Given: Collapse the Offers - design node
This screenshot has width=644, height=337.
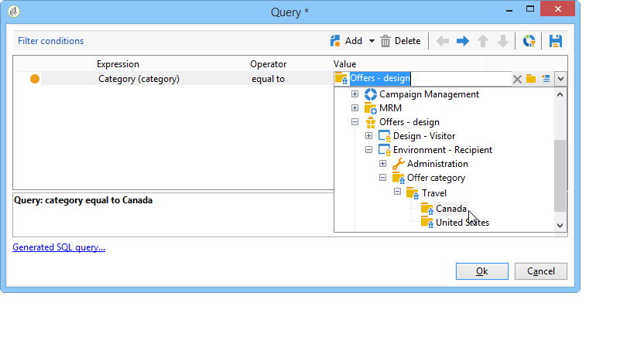Looking at the screenshot, I should coord(355,122).
